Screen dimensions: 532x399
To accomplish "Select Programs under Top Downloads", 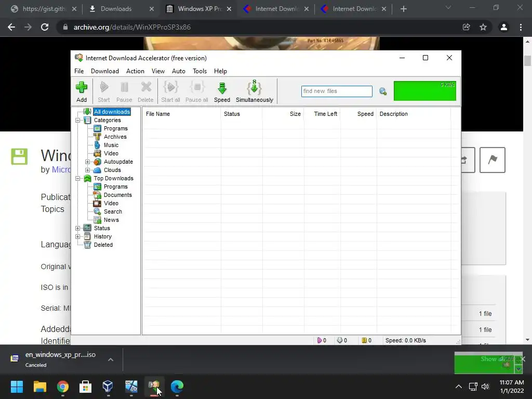I will [x=116, y=187].
